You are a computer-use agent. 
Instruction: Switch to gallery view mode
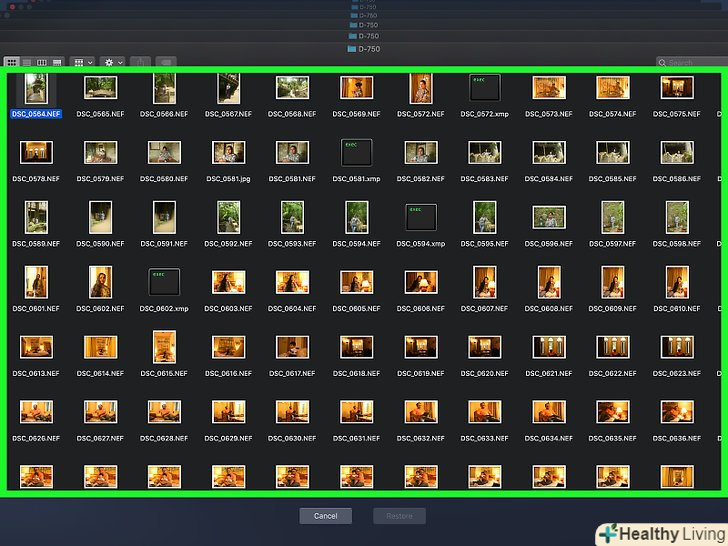(x=57, y=62)
